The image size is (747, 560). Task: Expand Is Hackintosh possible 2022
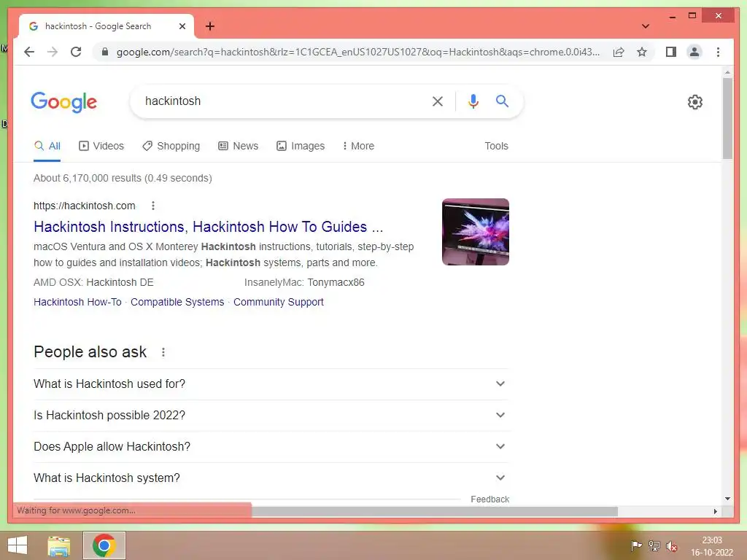[270, 415]
